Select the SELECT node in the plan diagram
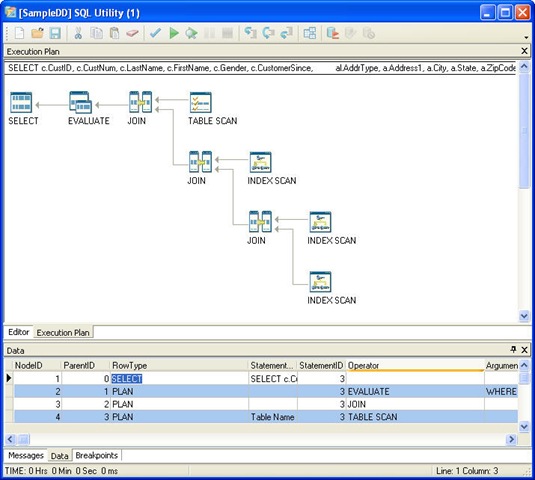The image size is (535, 480). pos(21,102)
